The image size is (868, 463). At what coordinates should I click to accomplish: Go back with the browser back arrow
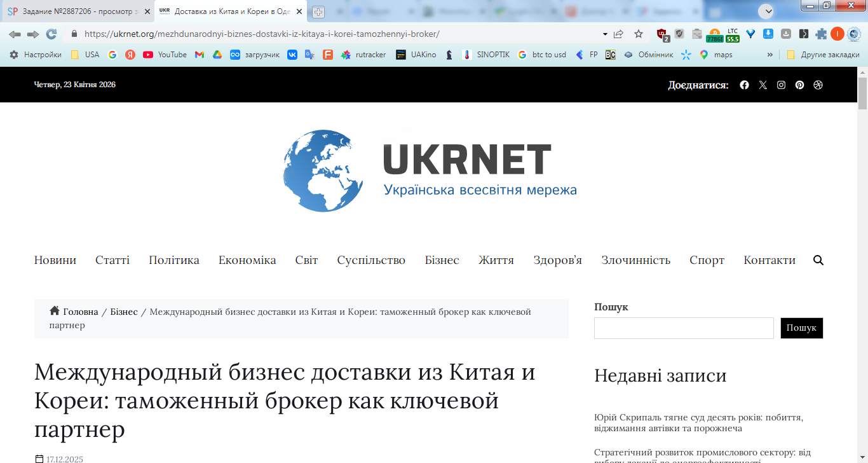click(x=15, y=34)
